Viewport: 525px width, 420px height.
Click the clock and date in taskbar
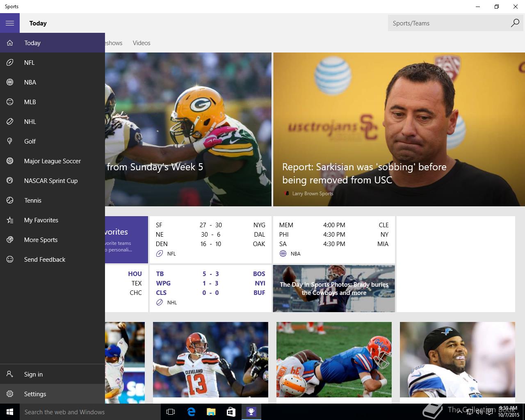tap(508, 412)
